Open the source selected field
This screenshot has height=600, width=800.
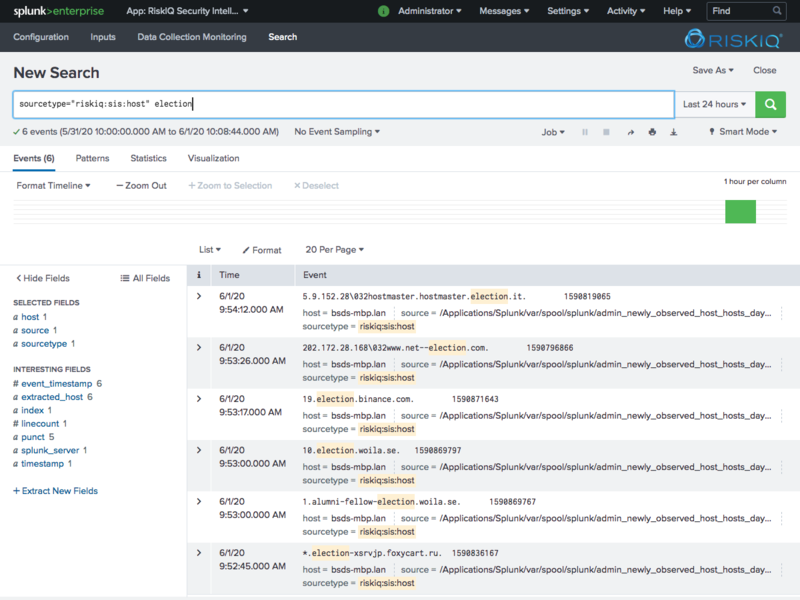coord(35,331)
